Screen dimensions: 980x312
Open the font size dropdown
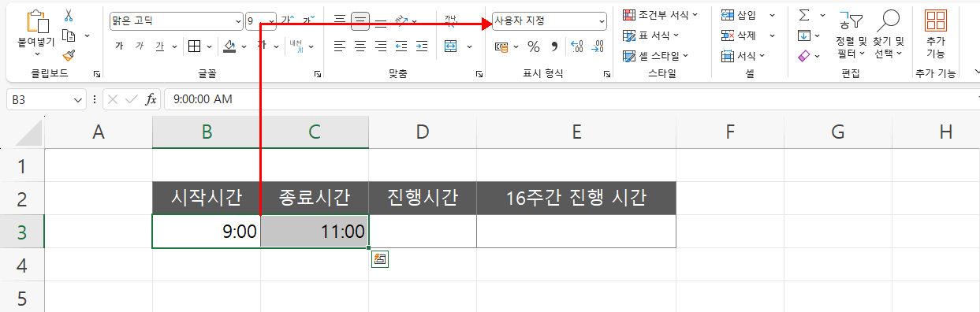pyautogui.click(x=273, y=20)
